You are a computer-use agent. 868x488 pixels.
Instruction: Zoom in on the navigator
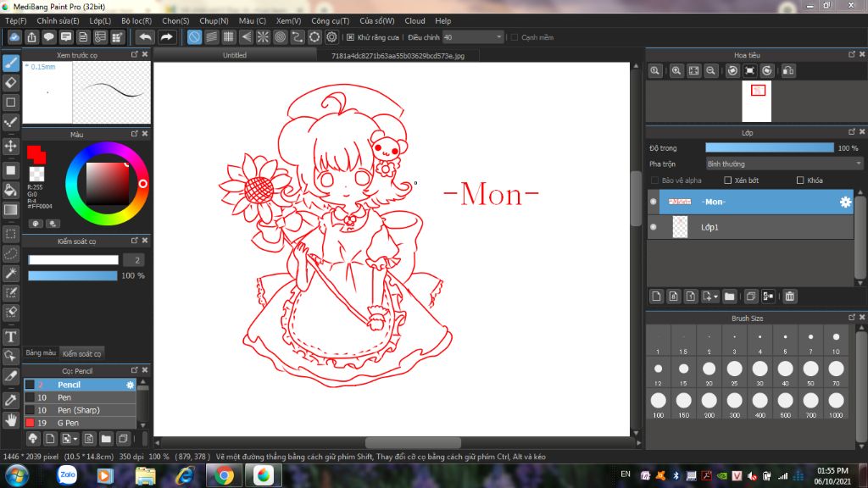pyautogui.click(x=676, y=71)
